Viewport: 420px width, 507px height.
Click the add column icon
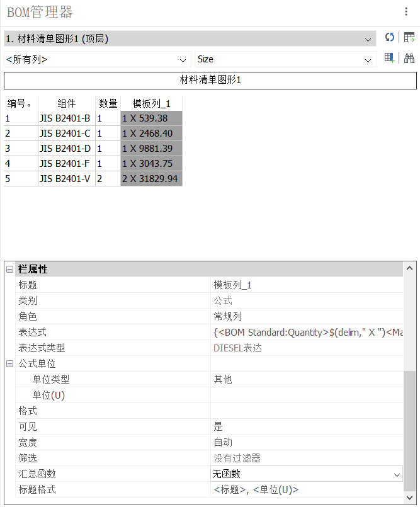click(390, 58)
